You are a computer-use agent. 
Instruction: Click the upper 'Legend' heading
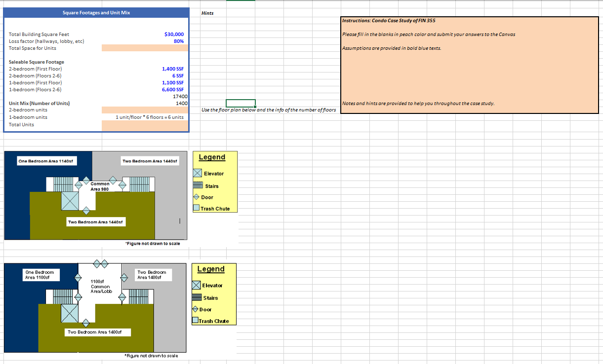coord(212,157)
